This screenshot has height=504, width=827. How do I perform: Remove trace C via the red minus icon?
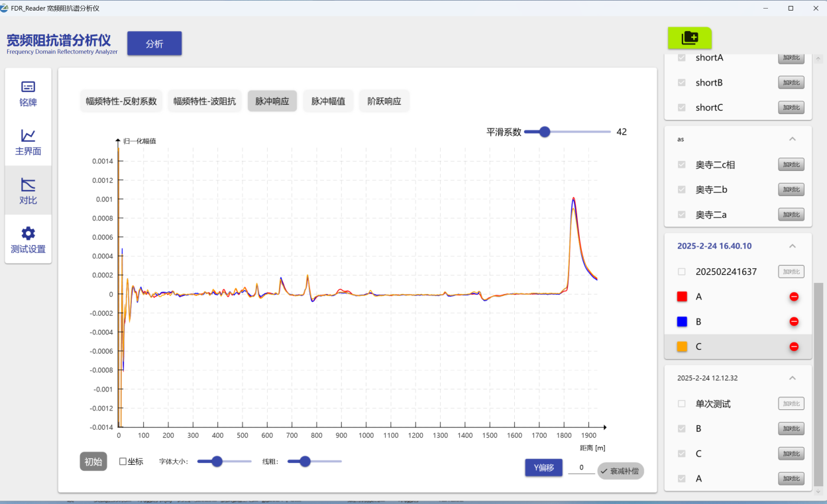pos(793,346)
